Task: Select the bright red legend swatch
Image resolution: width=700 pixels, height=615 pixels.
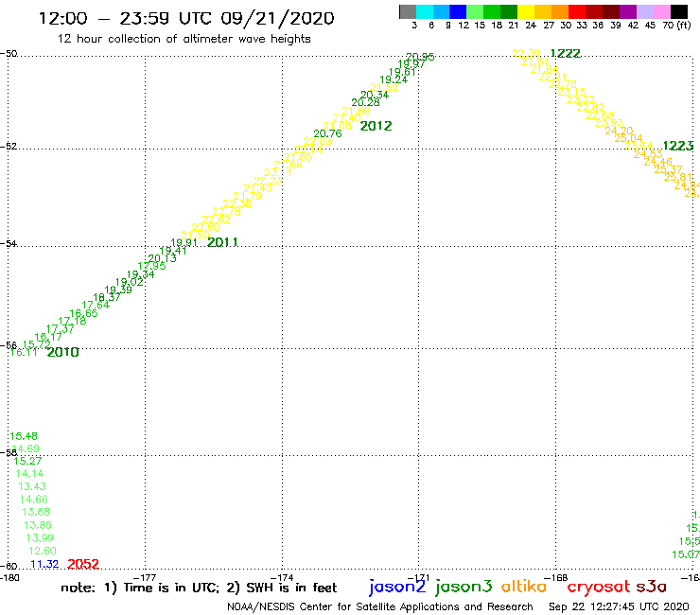Action: click(577, 12)
